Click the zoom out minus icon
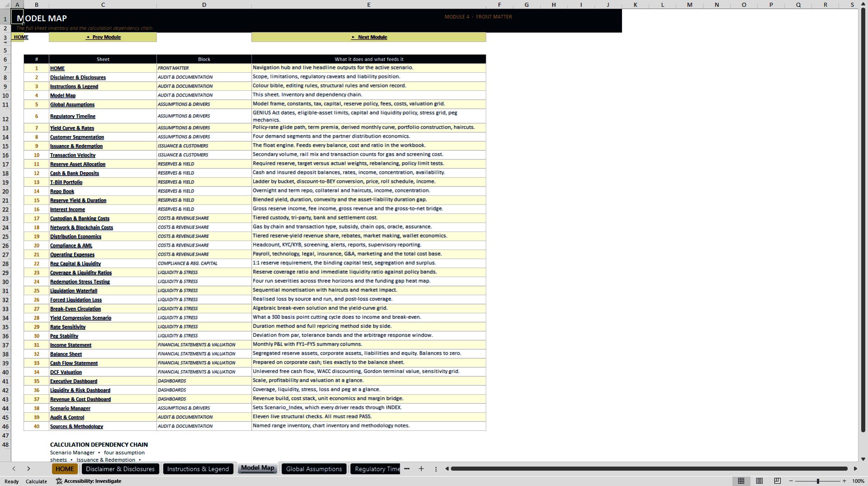The image size is (868, 486). (791, 481)
